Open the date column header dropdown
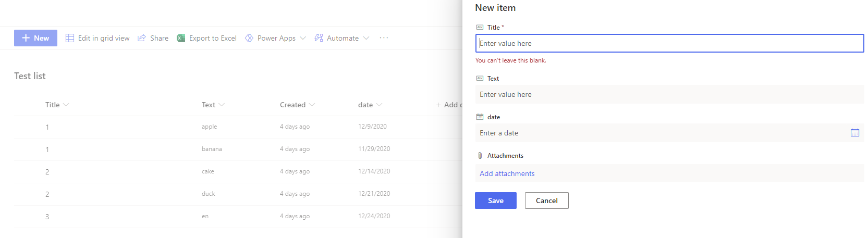 (x=379, y=105)
